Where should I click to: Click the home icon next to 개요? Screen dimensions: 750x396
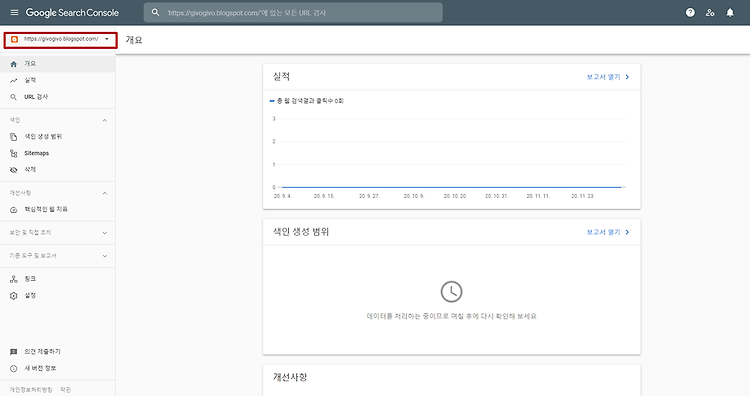point(13,64)
